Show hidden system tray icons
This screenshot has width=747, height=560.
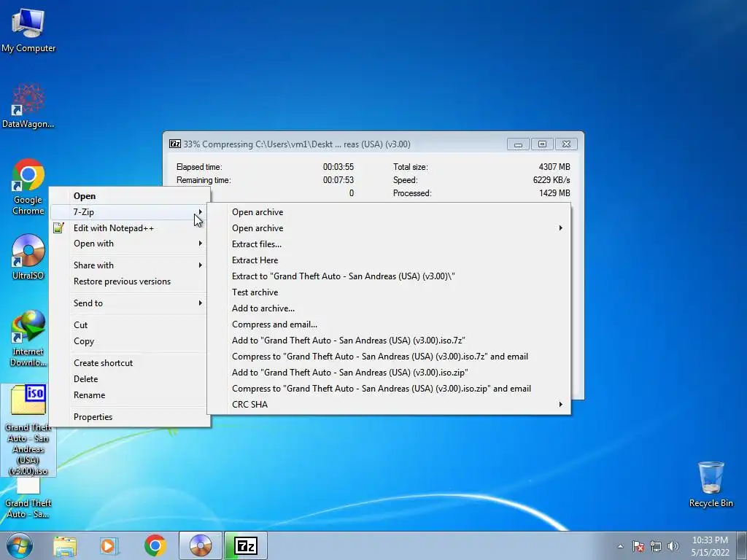point(620,546)
